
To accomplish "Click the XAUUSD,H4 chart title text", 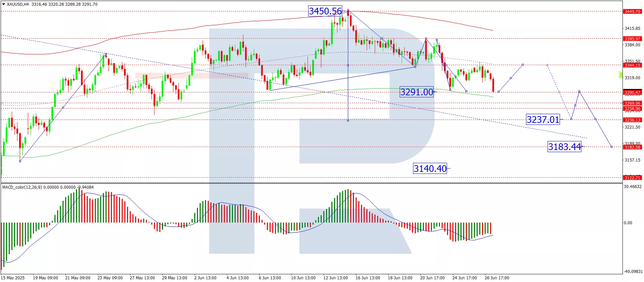I will pyautogui.click(x=18, y=4).
